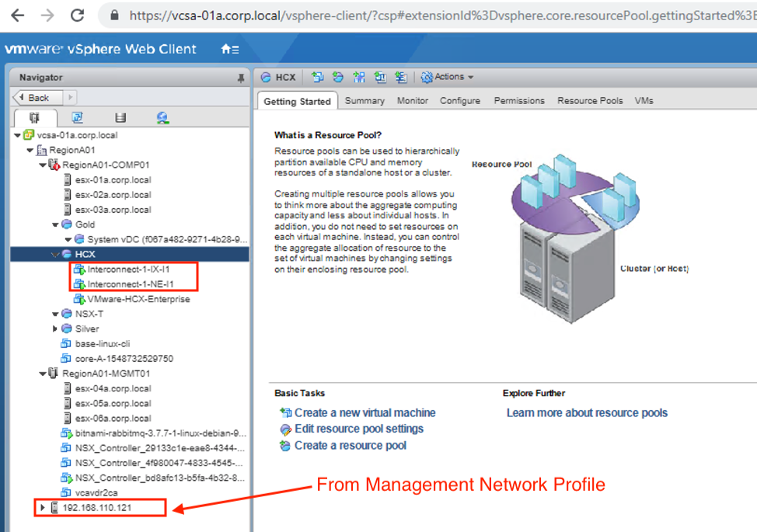Collapse the RegionA01-MGMT01 cluster node
The width and height of the screenshot is (757, 532).
coord(44,374)
